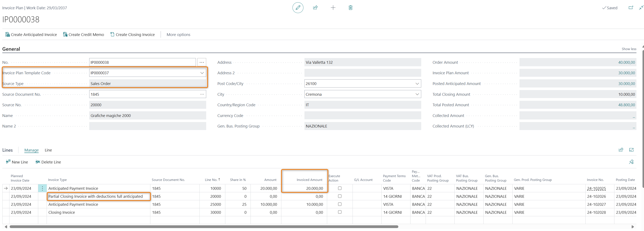
Task: Click the ellipsis button beside No. field
Action: point(202,62)
